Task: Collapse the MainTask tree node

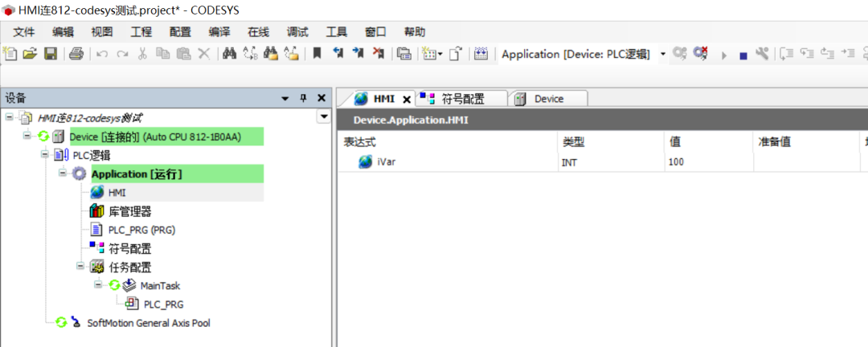Action: point(98,284)
